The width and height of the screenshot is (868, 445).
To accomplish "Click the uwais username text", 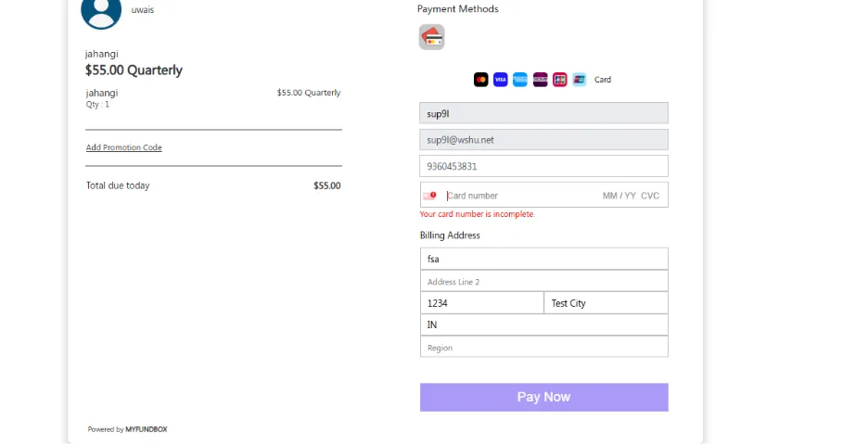I will (143, 9).
